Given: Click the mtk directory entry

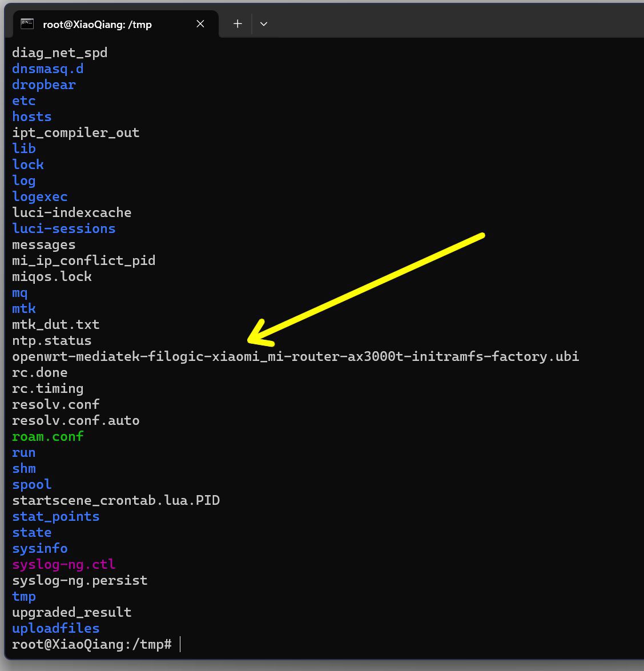Looking at the screenshot, I should pyautogui.click(x=23, y=308).
